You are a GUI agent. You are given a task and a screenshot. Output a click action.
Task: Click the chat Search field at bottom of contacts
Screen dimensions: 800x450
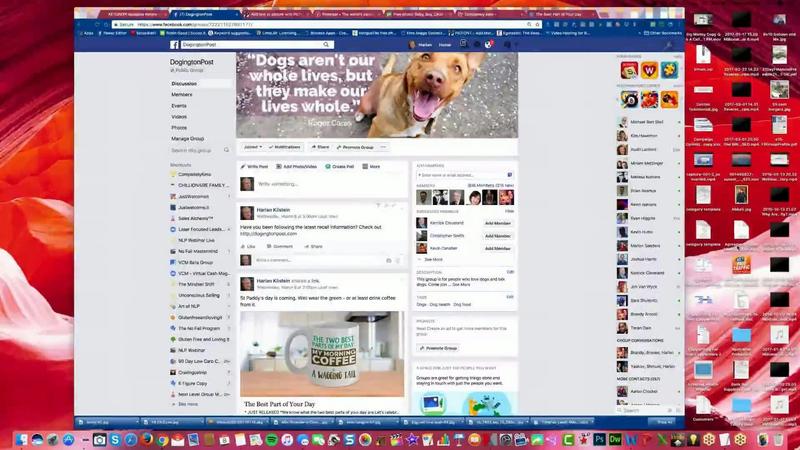click(x=644, y=410)
